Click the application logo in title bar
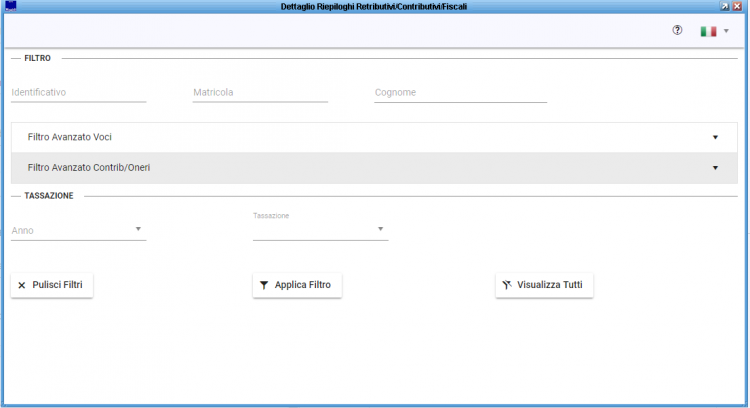Viewport: 750px width, 408px height. 11,6
